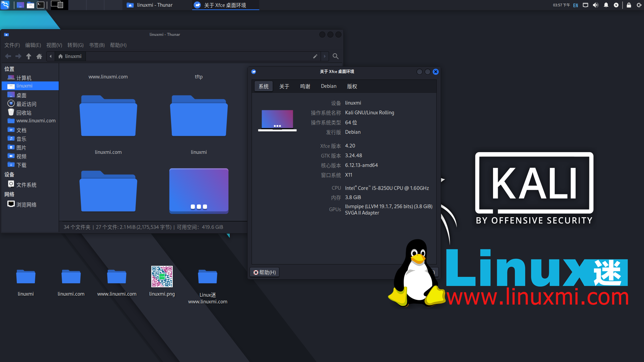Screen dimensions: 644x362
Task: Switch to the 鸣谢 tab in About Xfce
Action: [x=305, y=86]
